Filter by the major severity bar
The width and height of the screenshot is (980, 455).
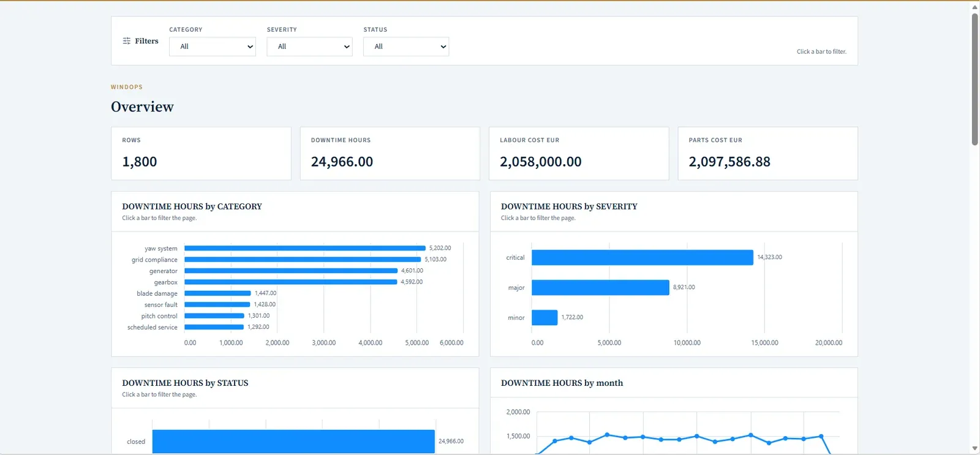tap(600, 287)
